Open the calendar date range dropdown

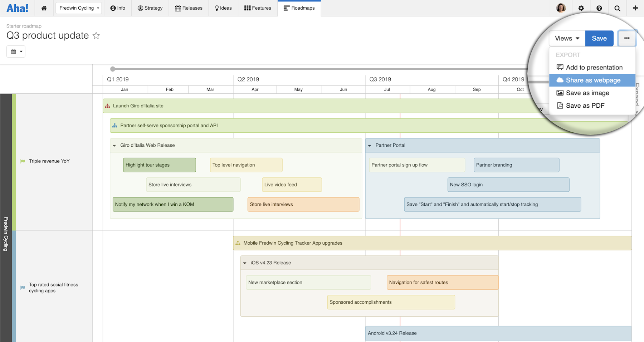click(16, 51)
